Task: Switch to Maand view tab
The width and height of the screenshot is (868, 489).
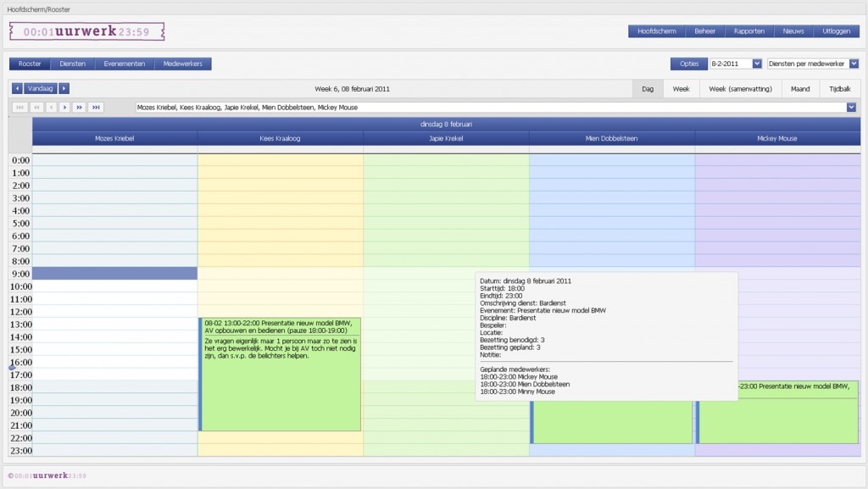Action: point(800,89)
